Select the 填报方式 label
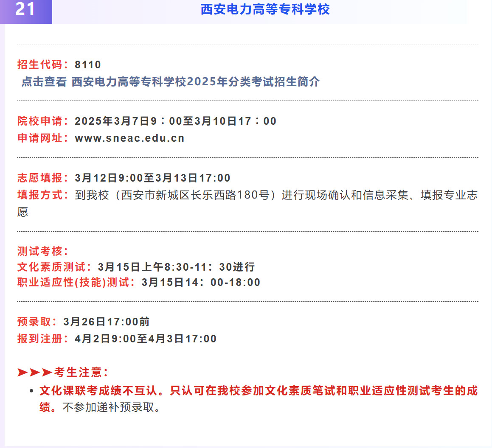The image size is (492, 448). pos(40,195)
